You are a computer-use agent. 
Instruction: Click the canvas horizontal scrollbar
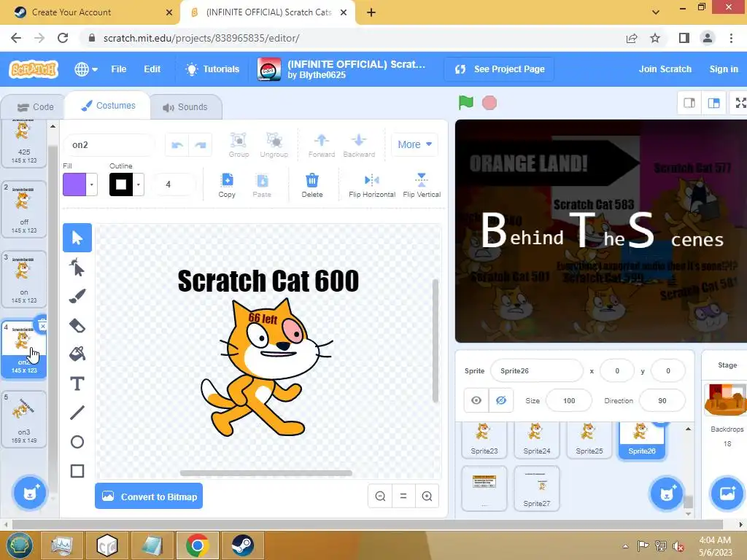click(x=266, y=472)
